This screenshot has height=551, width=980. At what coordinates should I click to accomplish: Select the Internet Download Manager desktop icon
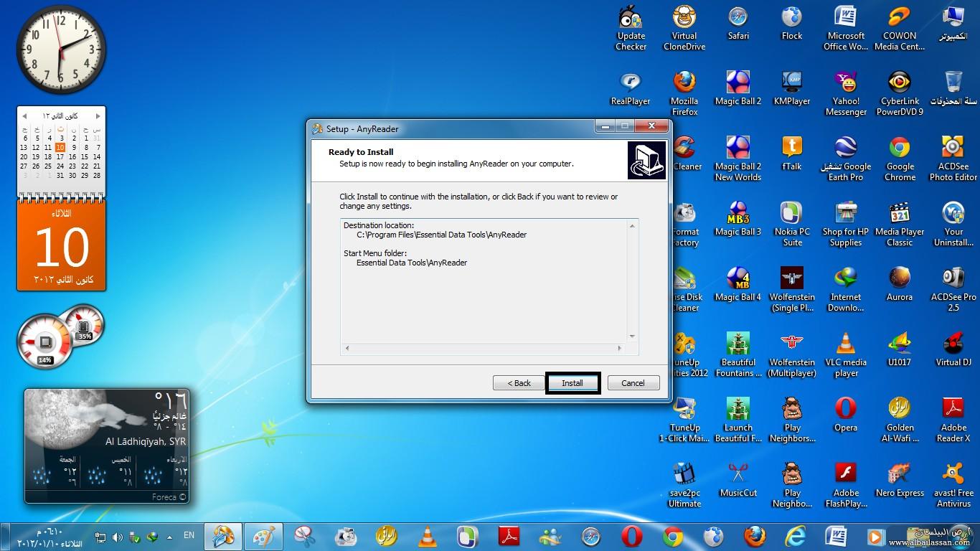(x=846, y=290)
